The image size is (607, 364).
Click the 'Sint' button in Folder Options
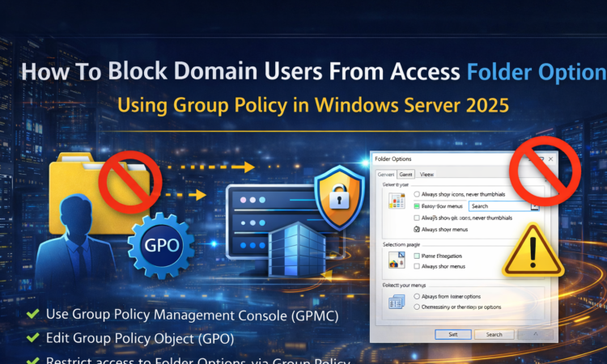453,334
